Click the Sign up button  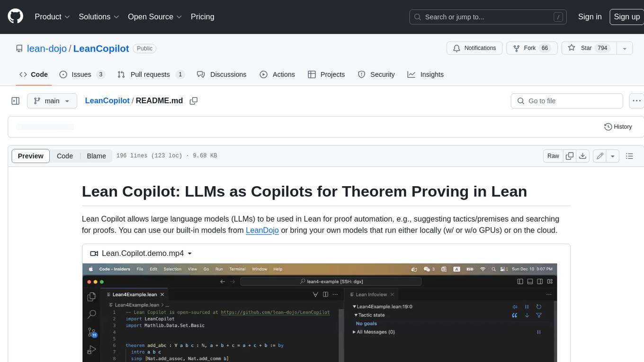click(x=626, y=17)
